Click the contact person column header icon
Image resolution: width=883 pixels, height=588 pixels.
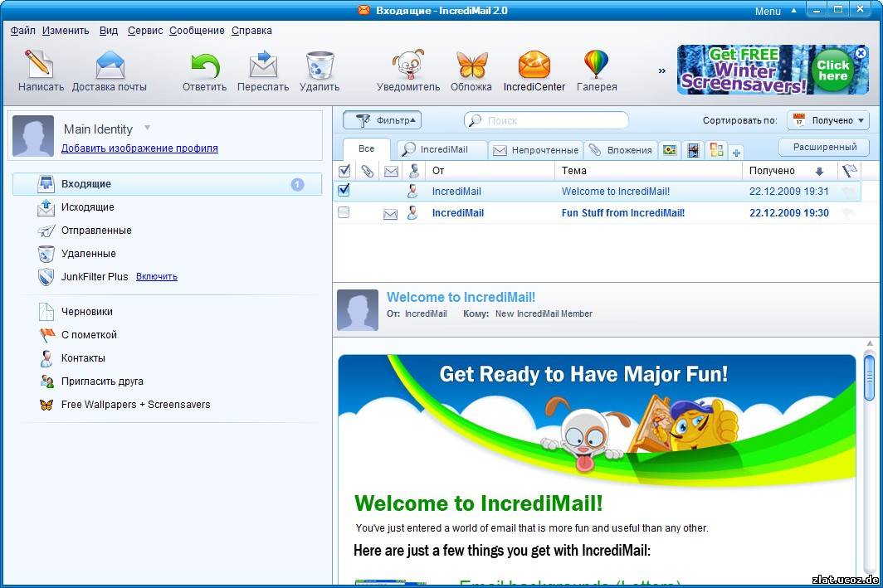(414, 171)
